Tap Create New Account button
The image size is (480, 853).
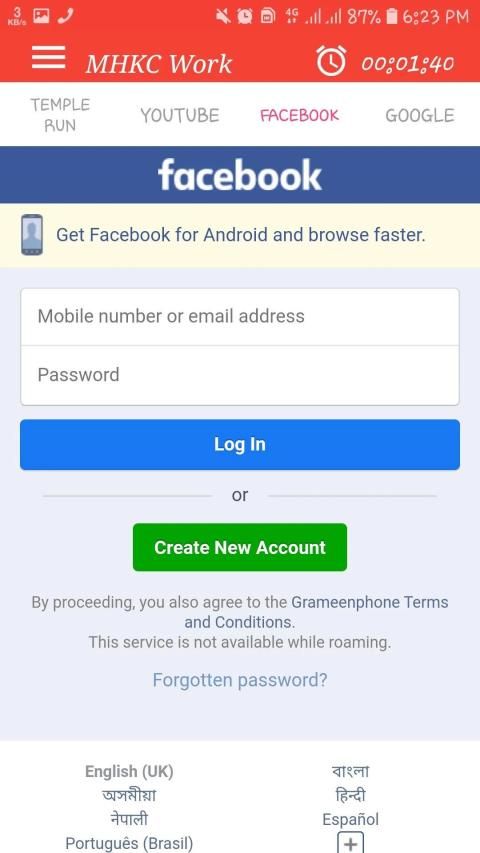coord(240,547)
